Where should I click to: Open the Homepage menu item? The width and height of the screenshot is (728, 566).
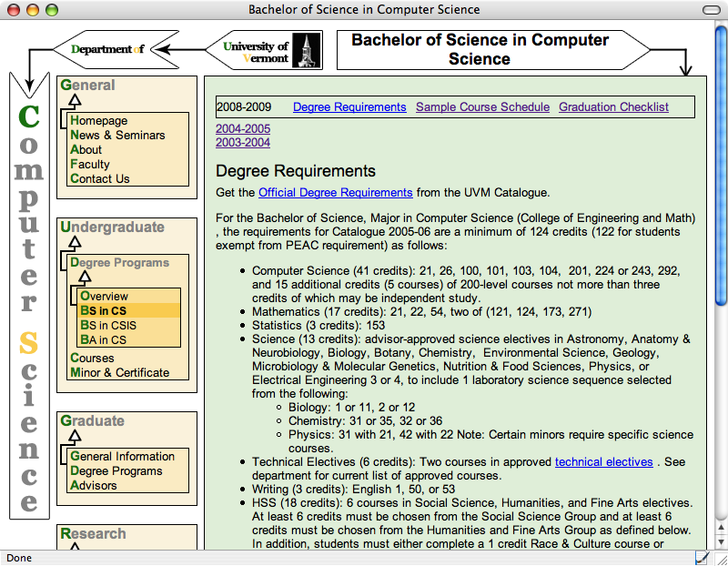(98, 121)
